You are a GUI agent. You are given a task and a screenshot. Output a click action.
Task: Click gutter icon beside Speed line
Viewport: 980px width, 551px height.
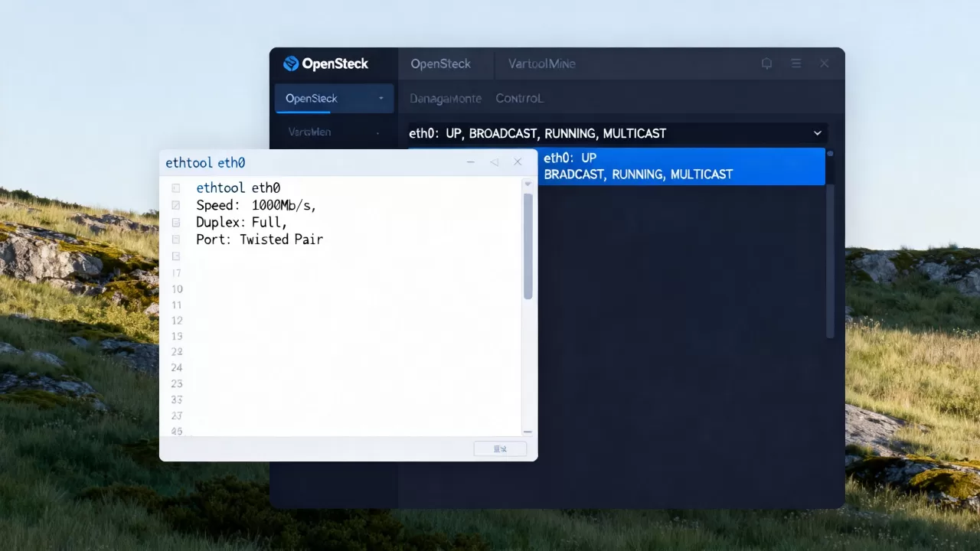pos(176,205)
